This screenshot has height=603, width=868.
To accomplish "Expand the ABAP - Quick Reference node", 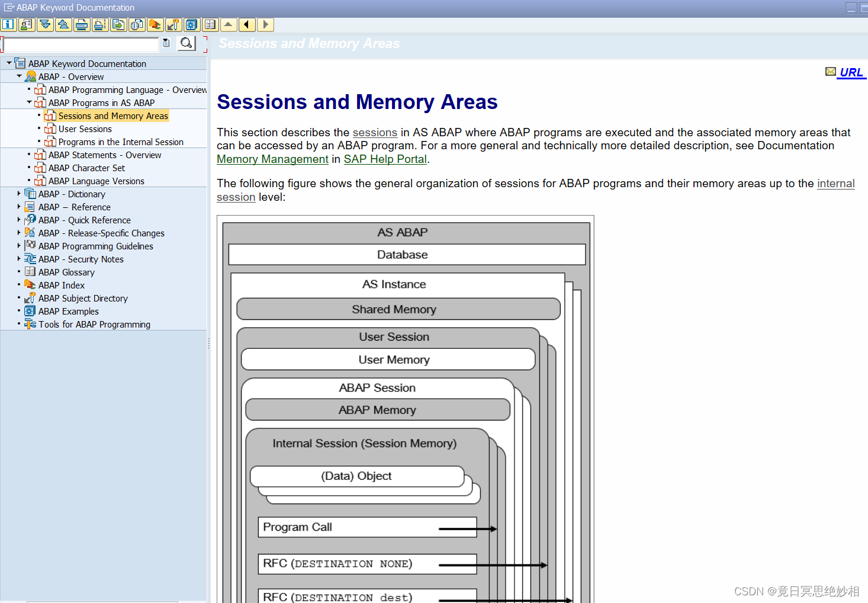I will pyautogui.click(x=19, y=220).
